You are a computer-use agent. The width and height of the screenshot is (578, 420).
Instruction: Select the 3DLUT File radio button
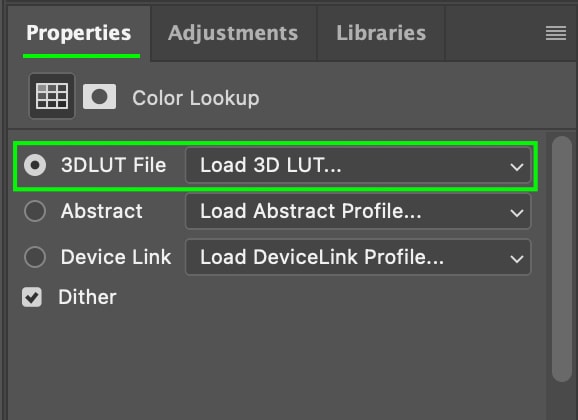click(35, 165)
